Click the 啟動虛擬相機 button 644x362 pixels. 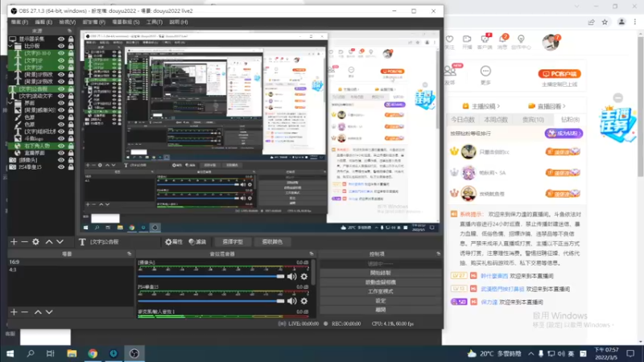(380, 282)
